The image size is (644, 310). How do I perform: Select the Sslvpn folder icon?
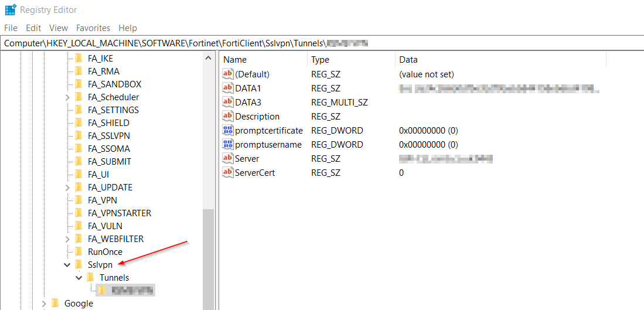click(x=79, y=265)
